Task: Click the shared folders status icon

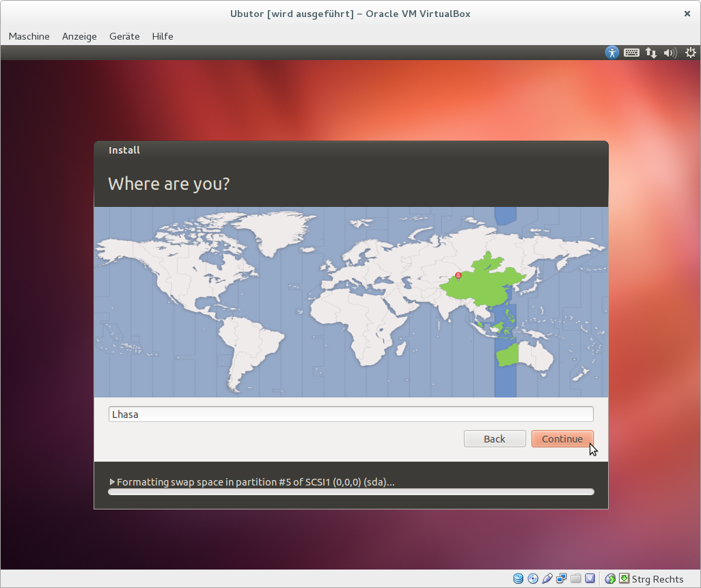Action: tap(576, 579)
